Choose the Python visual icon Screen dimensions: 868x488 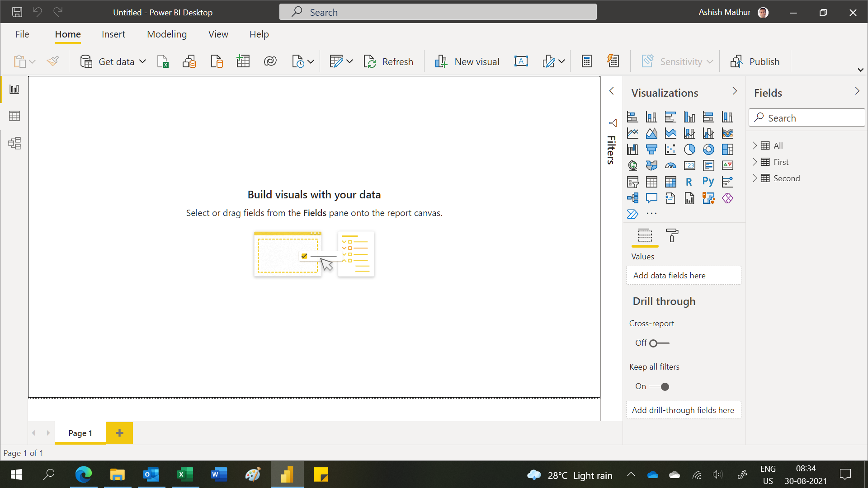pos(708,182)
